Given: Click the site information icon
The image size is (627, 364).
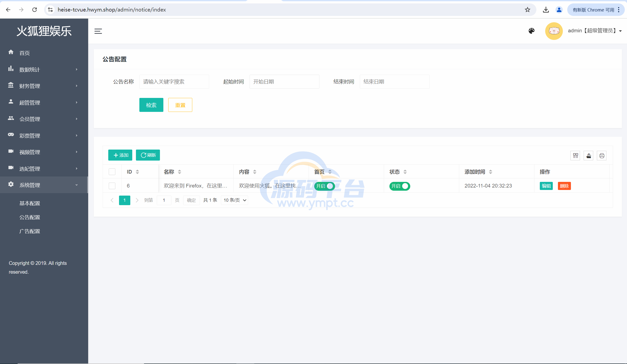Looking at the screenshot, I should pos(50,10).
